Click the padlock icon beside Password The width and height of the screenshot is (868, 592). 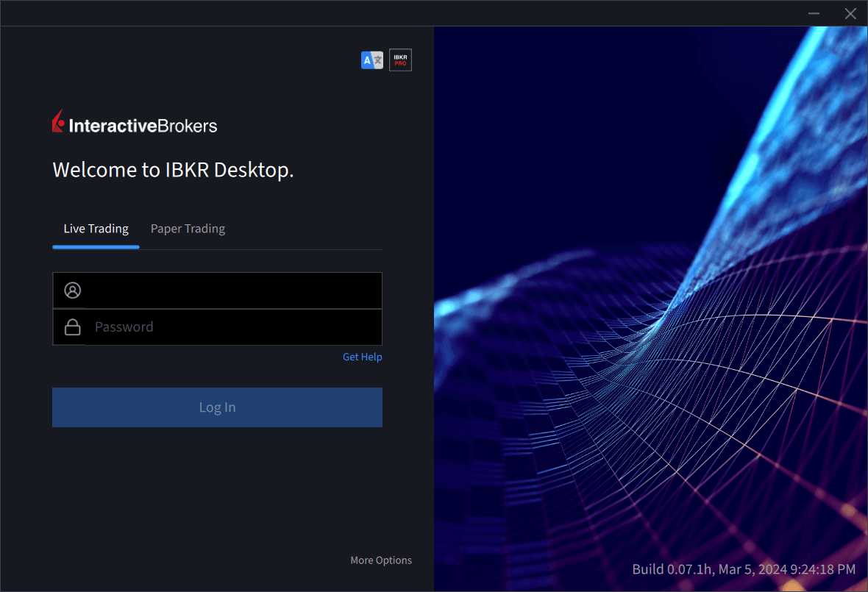73,327
